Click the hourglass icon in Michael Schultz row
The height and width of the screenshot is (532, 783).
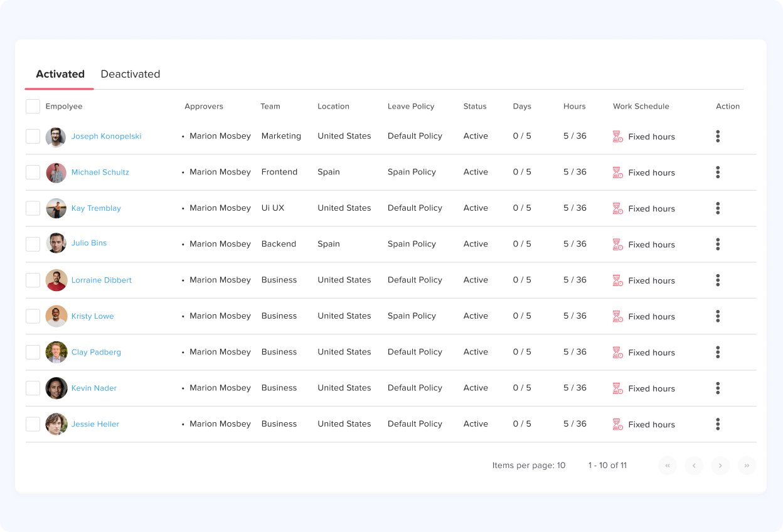click(617, 173)
